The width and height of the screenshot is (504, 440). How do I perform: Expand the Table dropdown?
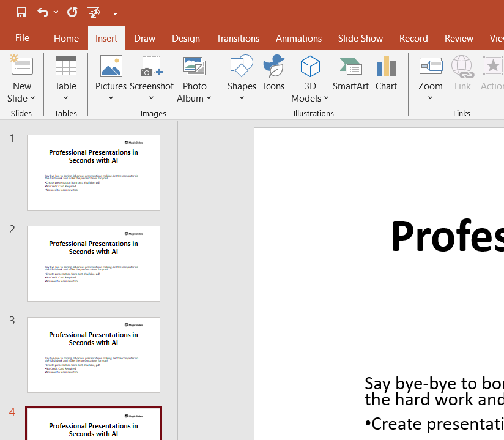[65, 98]
